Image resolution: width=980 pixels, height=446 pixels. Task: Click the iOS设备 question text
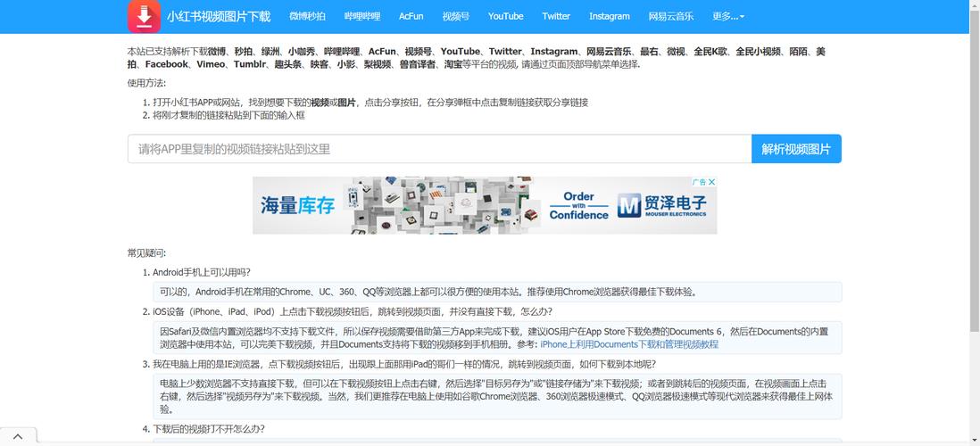tap(353, 311)
